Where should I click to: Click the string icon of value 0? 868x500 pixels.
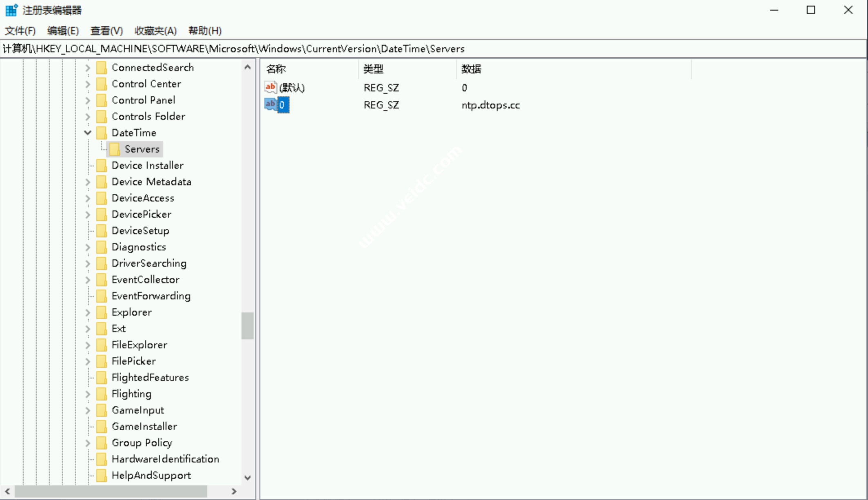(270, 104)
